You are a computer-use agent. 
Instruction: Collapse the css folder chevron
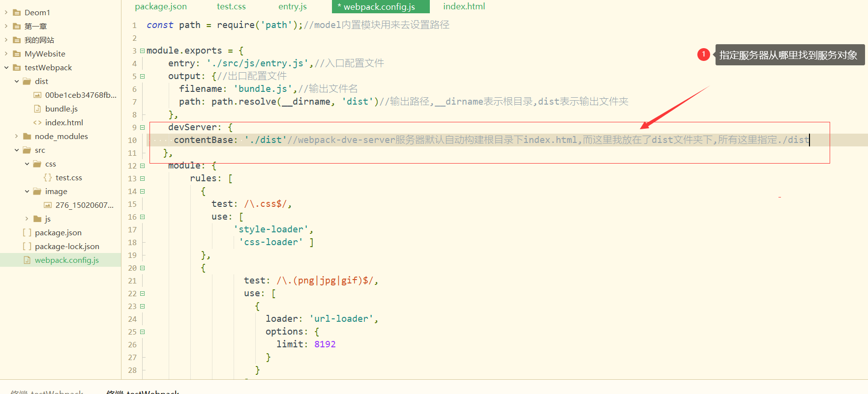point(27,164)
